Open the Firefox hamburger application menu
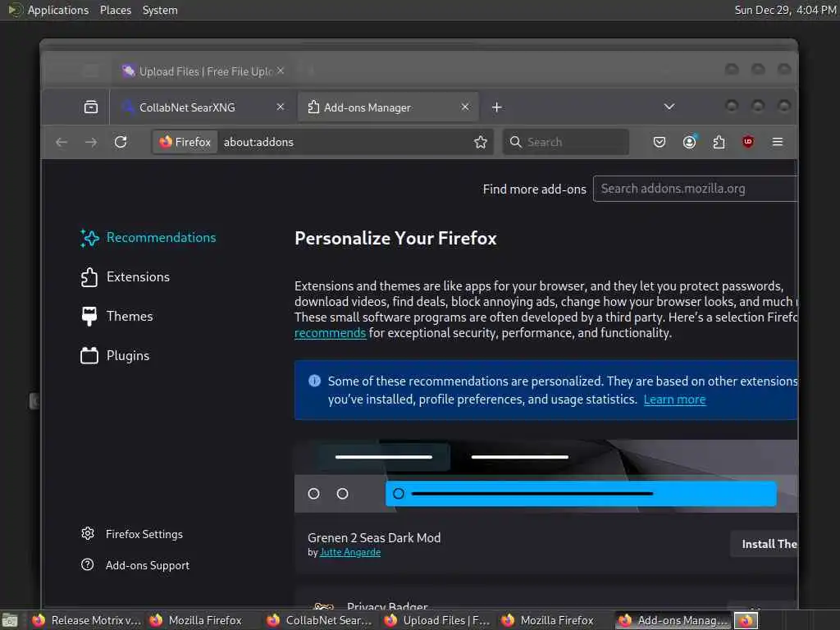The width and height of the screenshot is (840, 630). point(778,142)
